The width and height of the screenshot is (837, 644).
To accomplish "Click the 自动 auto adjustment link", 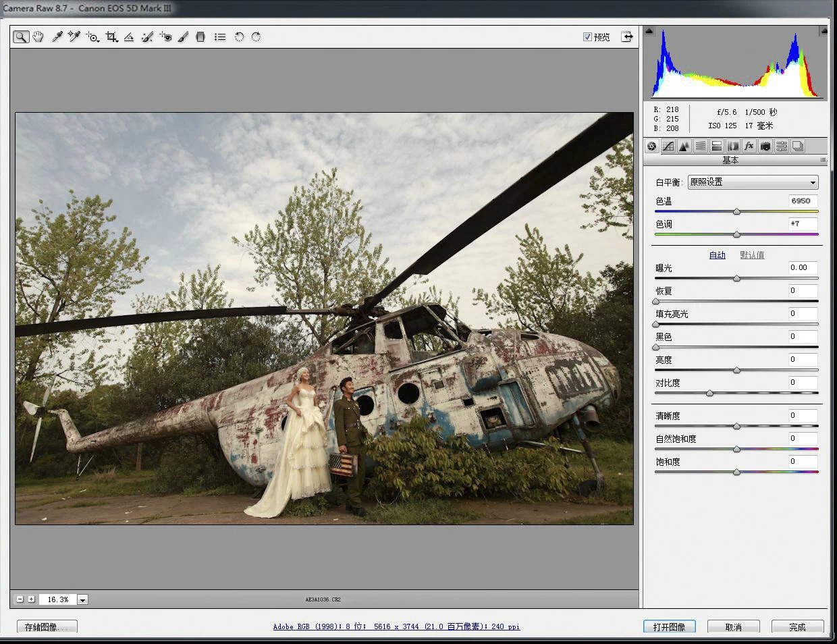I will (x=718, y=255).
